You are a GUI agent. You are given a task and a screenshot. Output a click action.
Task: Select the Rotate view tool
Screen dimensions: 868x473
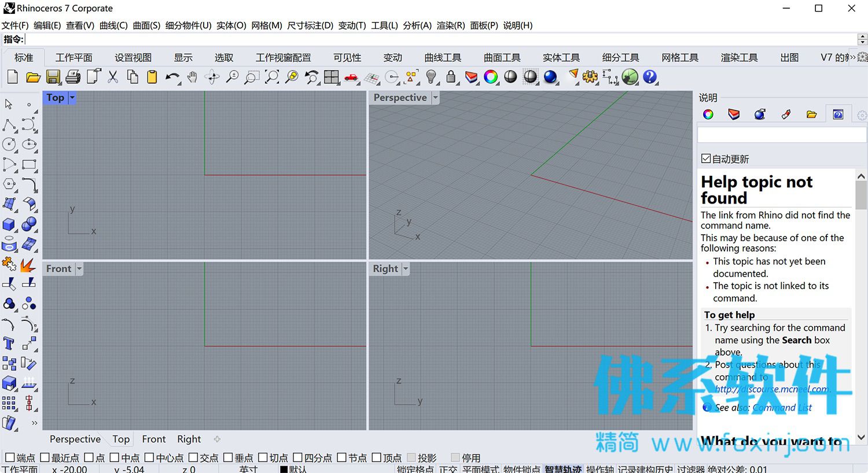coord(212,77)
